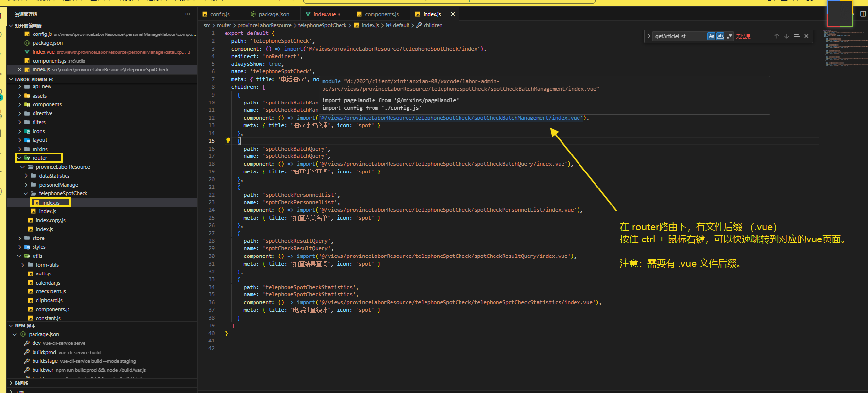Close the find widget
This screenshot has height=393, width=868.
tap(806, 36)
